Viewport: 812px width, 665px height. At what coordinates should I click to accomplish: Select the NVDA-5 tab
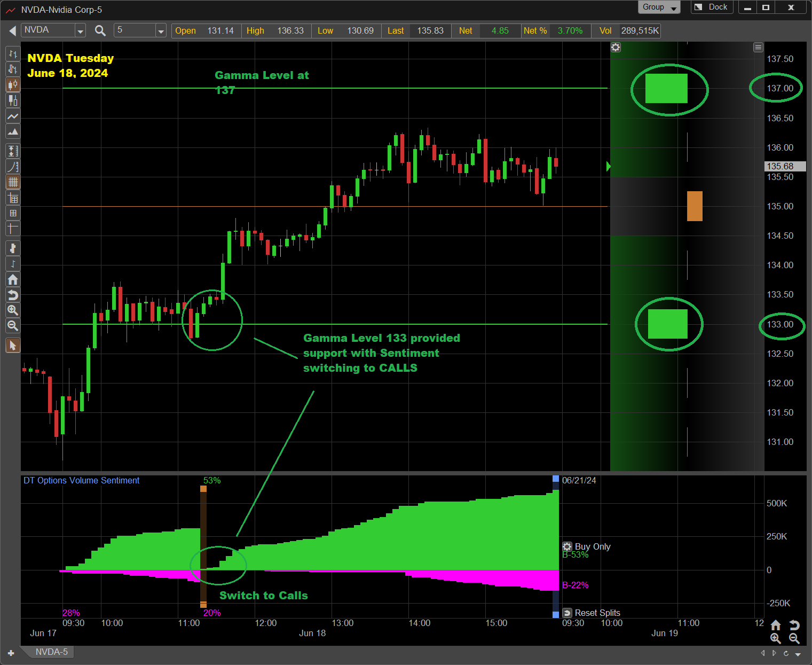(x=51, y=652)
